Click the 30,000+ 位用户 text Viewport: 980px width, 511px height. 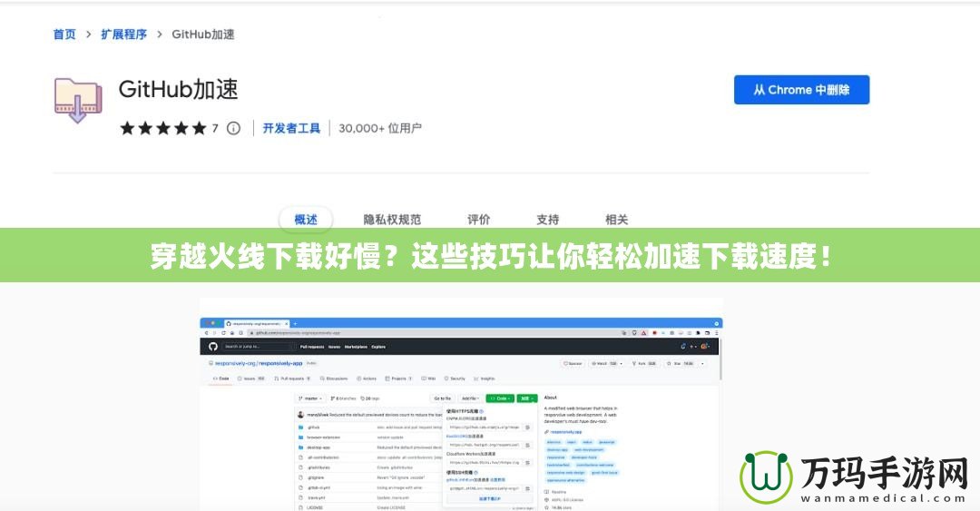(380, 128)
